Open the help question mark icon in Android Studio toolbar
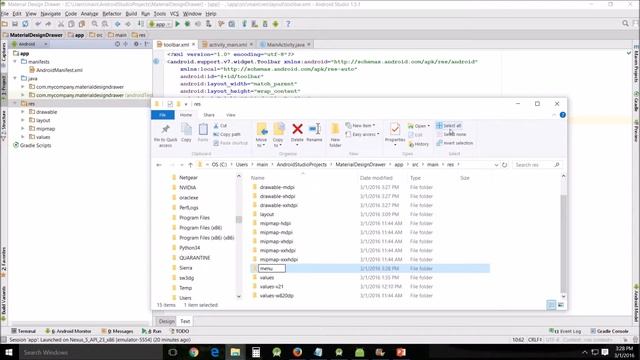Image resolution: width=640 pixels, height=360 pixels. [288, 24]
